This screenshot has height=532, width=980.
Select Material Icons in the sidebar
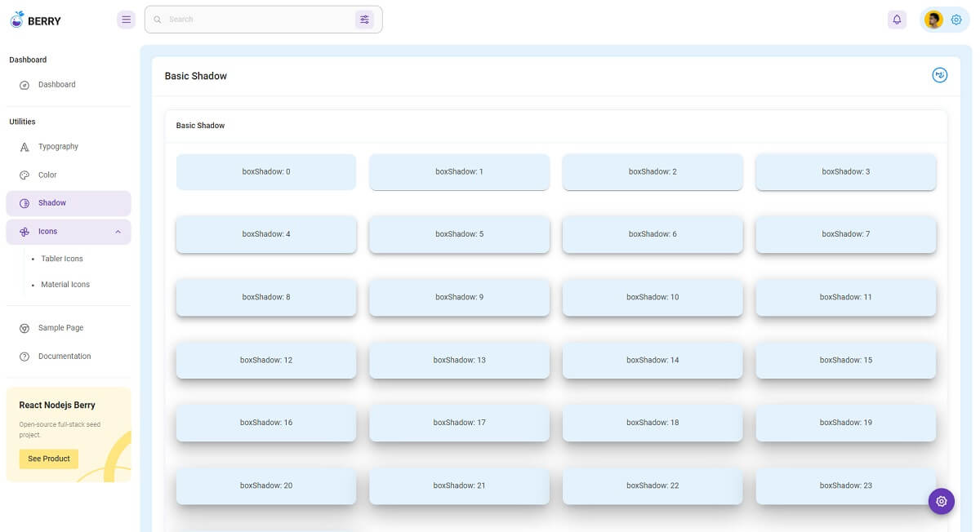pos(65,284)
